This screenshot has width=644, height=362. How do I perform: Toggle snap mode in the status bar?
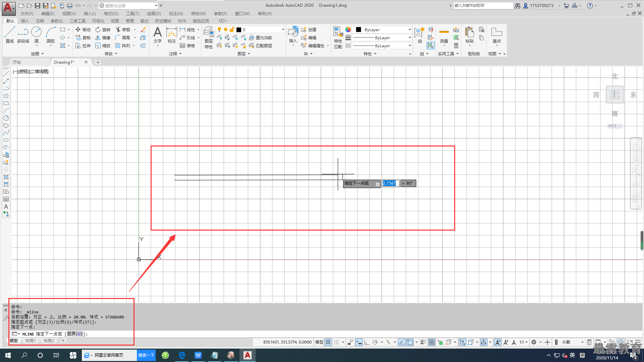336,342
